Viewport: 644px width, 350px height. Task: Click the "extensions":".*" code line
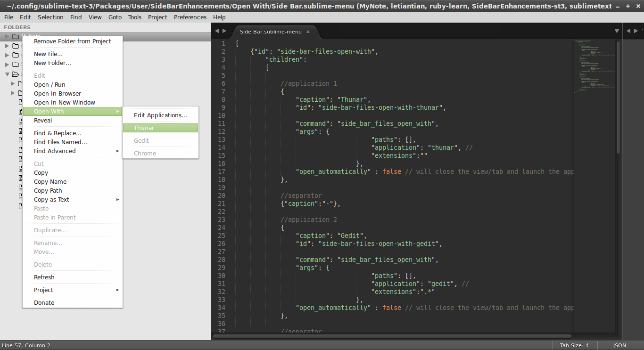pyautogui.click(x=403, y=292)
